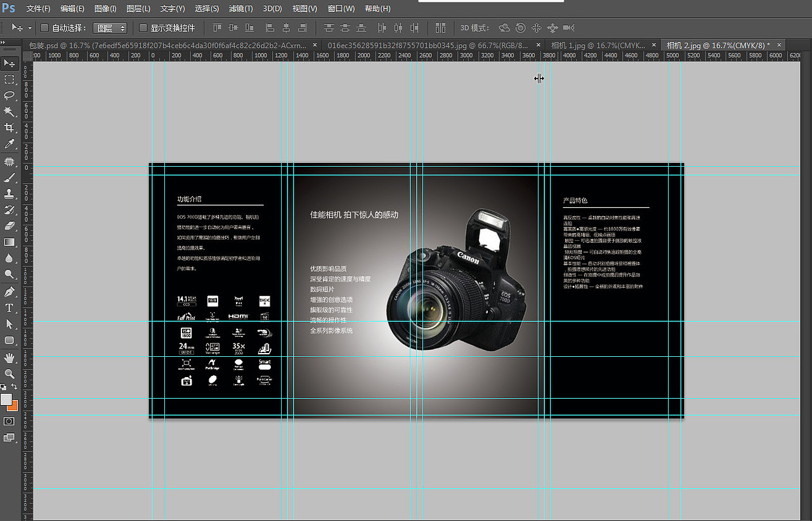812x521 pixels.
Task: Align vertical centers of layers
Action: point(233,28)
